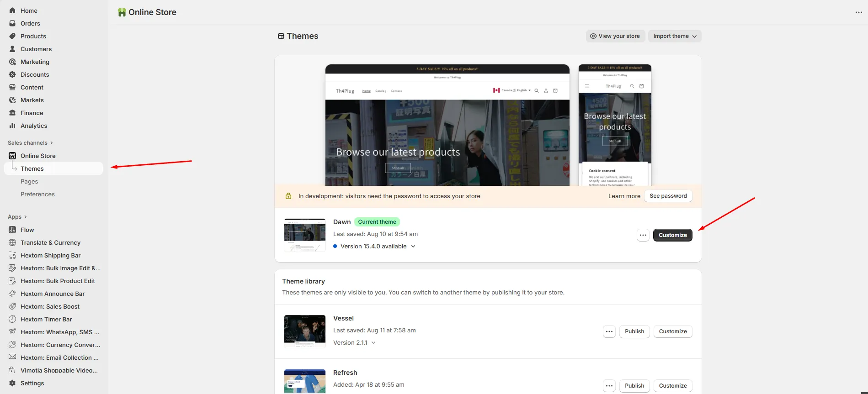Image resolution: width=868 pixels, height=394 pixels.
Task: Open the Flow app icon
Action: 12,230
